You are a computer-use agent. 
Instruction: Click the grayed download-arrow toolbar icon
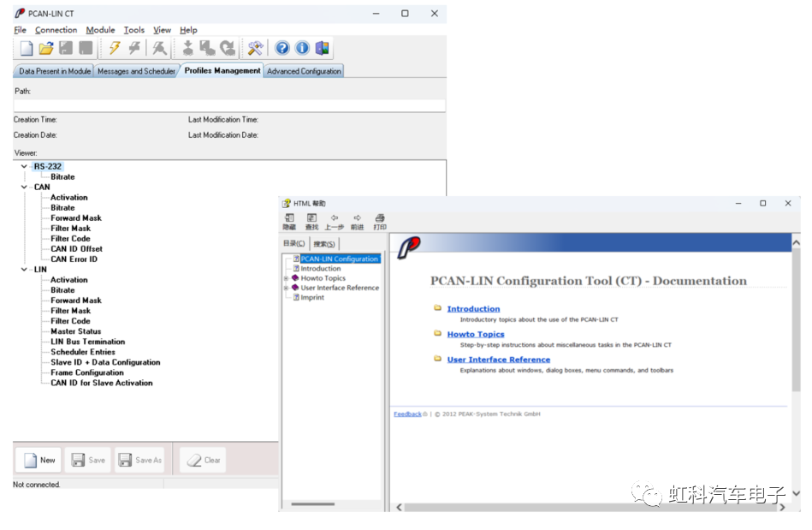coord(187,48)
